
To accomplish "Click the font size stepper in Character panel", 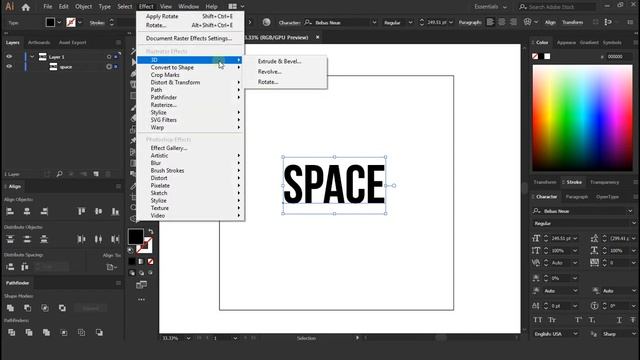I will [546, 238].
